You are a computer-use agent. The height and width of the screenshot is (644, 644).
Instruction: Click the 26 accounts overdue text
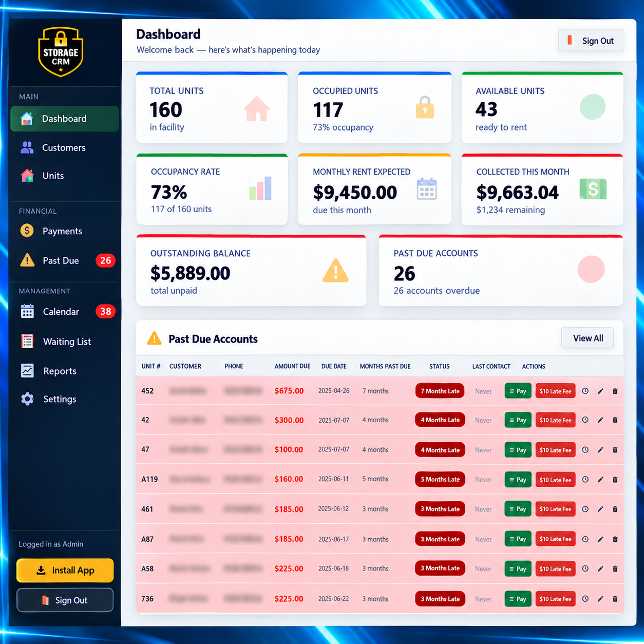[437, 291]
